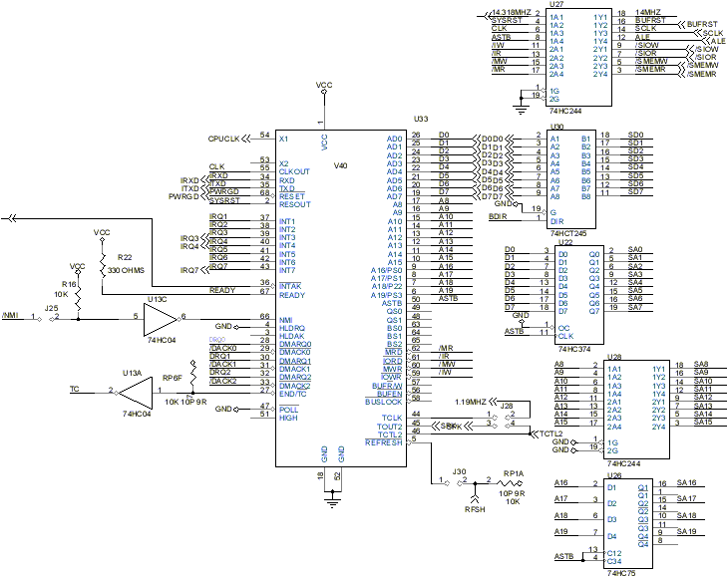Screen dimensions: 728x578
Task: Select the RP6F pull-up resistor
Action: pyautogui.click(x=193, y=376)
